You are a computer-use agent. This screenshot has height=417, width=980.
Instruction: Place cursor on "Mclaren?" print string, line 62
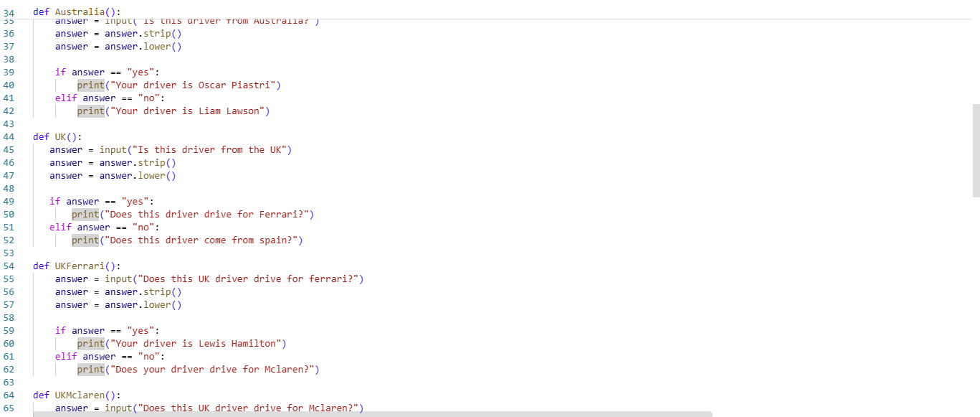tap(288, 370)
